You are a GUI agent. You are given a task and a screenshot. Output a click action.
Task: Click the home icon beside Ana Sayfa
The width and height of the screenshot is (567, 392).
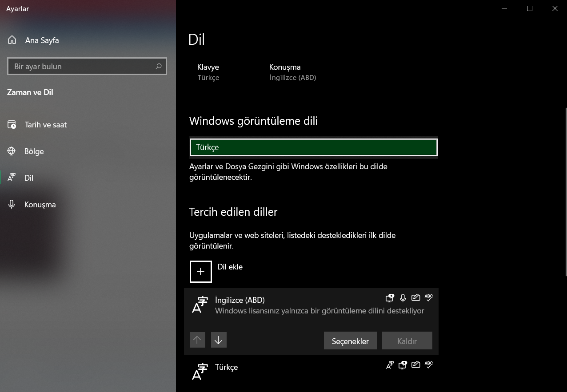(12, 40)
